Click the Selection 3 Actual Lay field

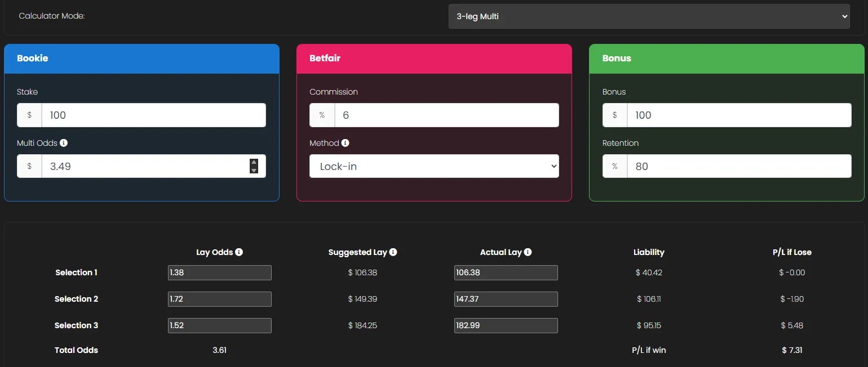pyautogui.click(x=506, y=325)
